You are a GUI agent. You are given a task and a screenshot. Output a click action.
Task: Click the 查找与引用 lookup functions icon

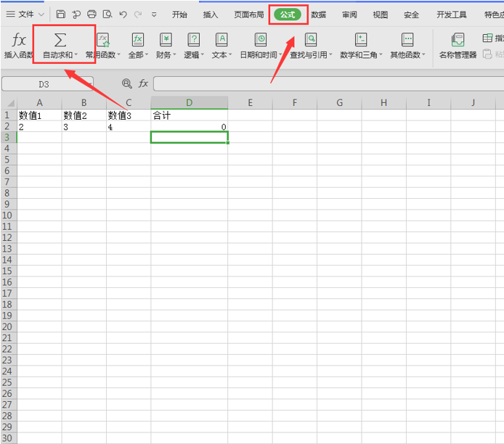click(311, 40)
